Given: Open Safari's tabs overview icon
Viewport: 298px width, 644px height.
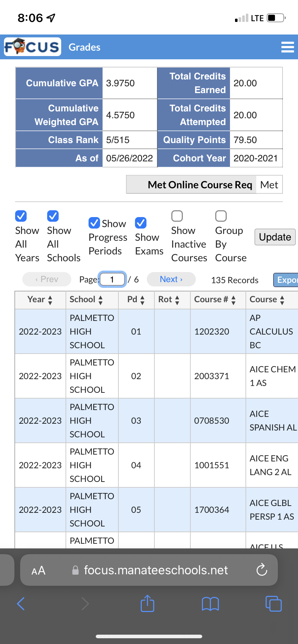Looking at the screenshot, I should (274, 603).
